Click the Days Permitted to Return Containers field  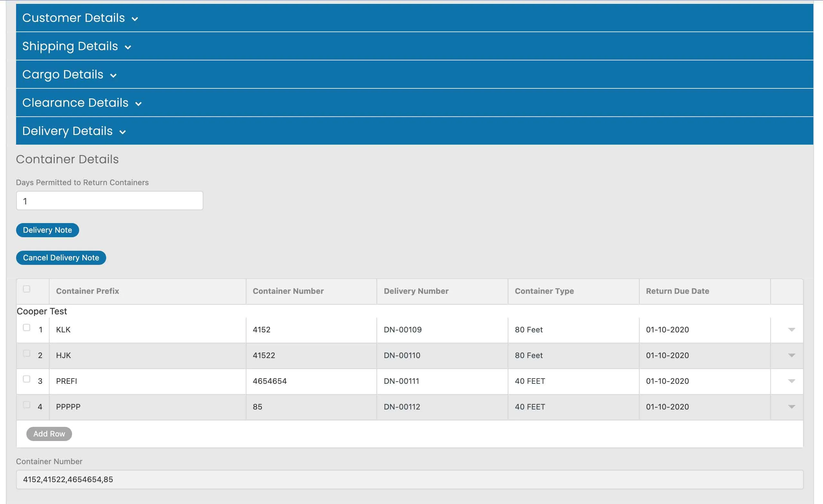109,201
